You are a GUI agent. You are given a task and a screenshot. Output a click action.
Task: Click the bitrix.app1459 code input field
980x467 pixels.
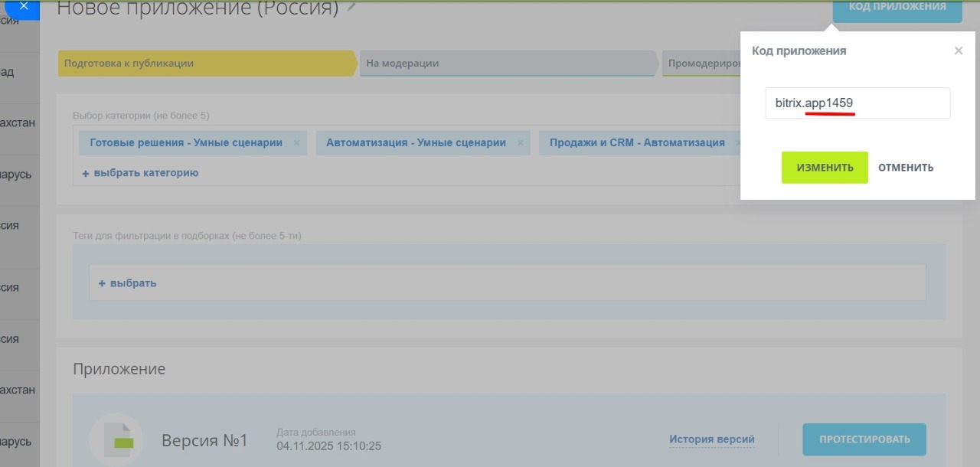coord(857,103)
